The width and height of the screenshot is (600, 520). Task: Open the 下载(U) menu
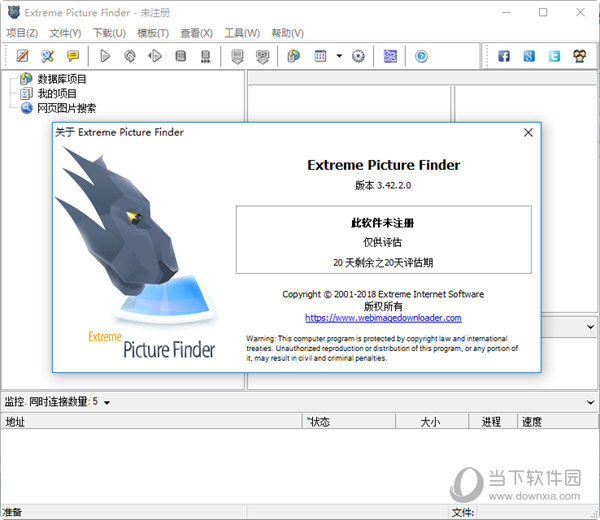(x=109, y=33)
